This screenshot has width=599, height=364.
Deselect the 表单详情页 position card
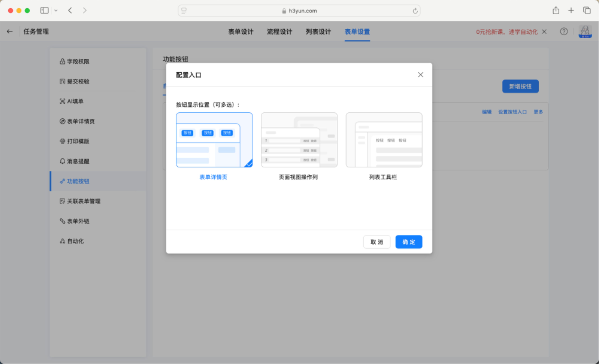pos(214,140)
